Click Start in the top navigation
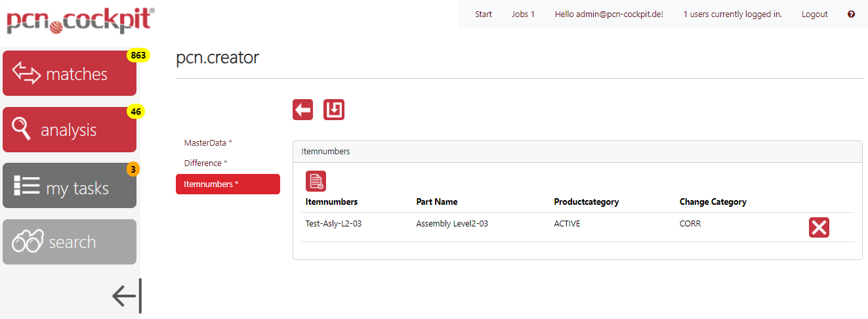This screenshot has width=868, height=319. coord(483,14)
